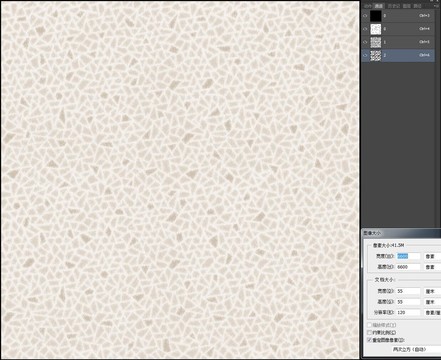
Task: Enable the Constrain Proportions (约束比例) checkbox
Action: tap(369, 333)
